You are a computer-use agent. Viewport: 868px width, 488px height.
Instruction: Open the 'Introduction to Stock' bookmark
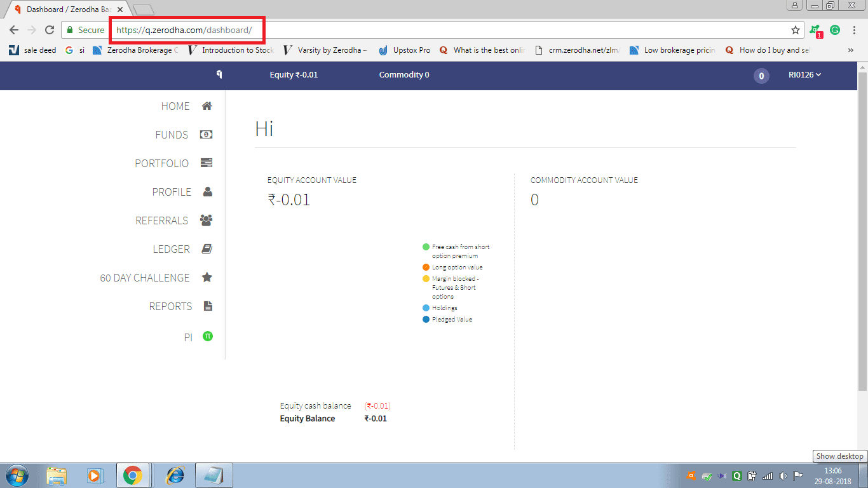[x=231, y=50]
